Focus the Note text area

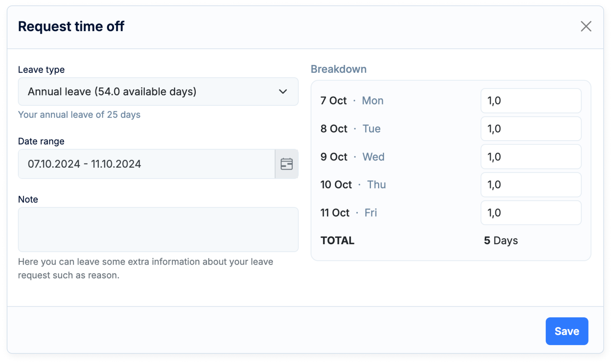pyautogui.click(x=158, y=229)
